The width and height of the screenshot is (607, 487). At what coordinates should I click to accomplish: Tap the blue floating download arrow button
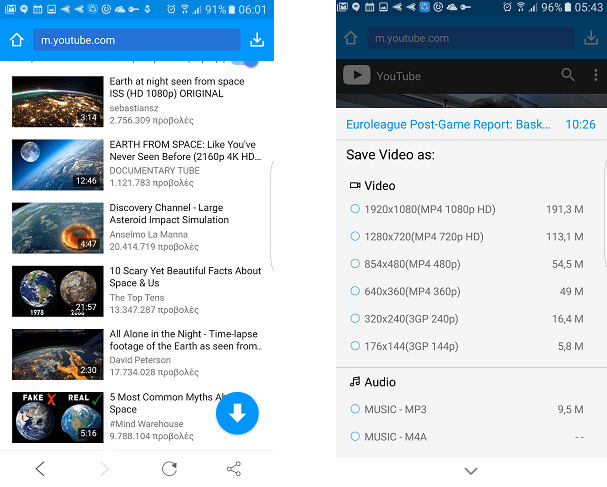(x=237, y=413)
